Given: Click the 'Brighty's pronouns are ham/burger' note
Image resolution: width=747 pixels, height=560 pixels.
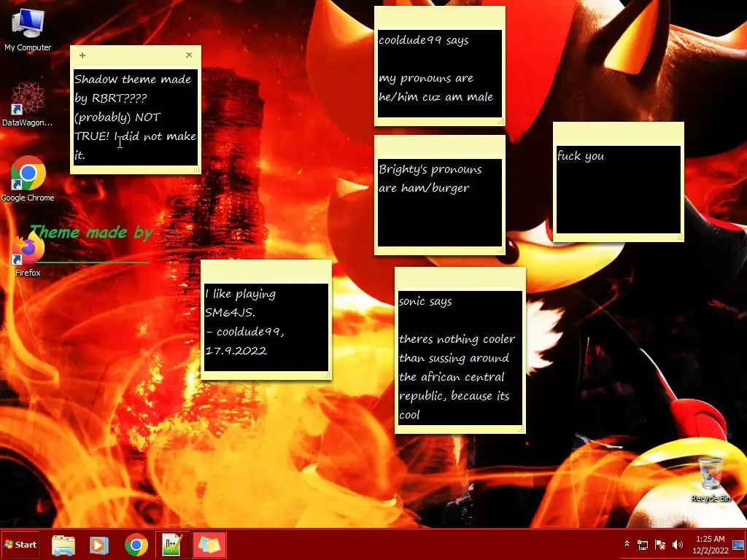Looking at the screenshot, I should (439, 203).
